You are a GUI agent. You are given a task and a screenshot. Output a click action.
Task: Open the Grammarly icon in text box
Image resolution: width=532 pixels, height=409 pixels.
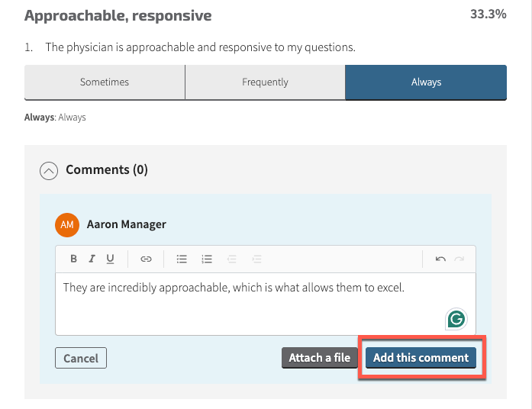(x=456, y=319)
